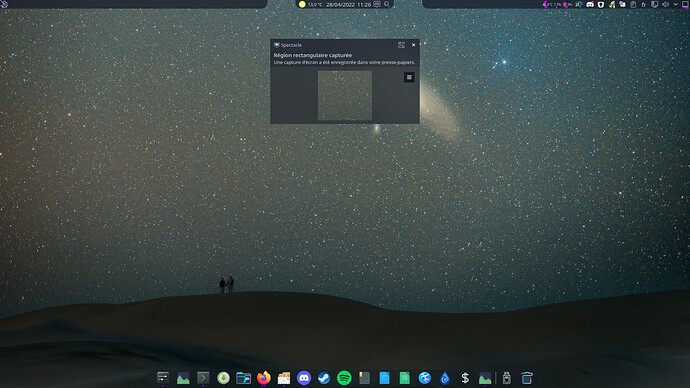Open the file manager dock icon
The width and height of the screenshot is (690, 388).
243,378
